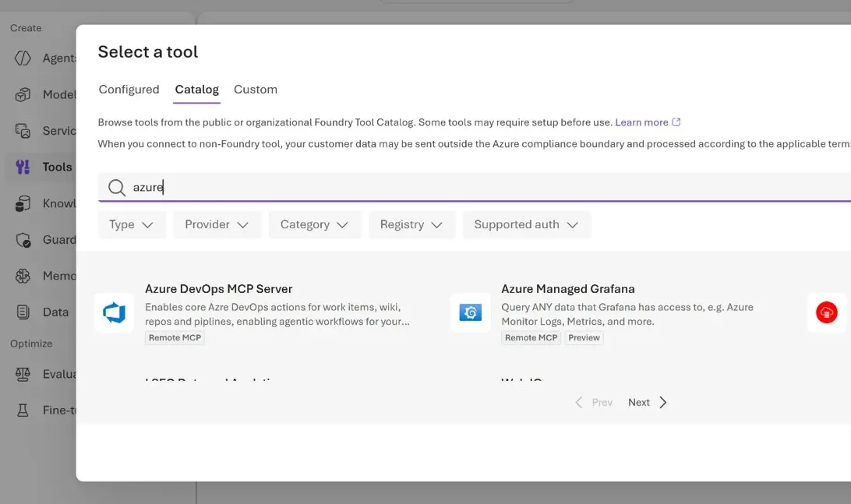Expand the Category filter dropdown
This screenshot has width=851, height=504.
[x=315, y=224]
